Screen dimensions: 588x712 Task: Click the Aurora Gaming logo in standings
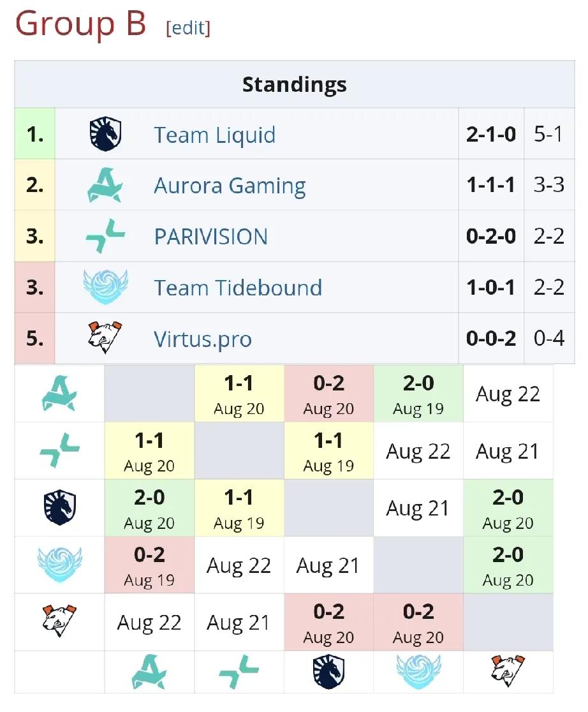tap(105, 185)
